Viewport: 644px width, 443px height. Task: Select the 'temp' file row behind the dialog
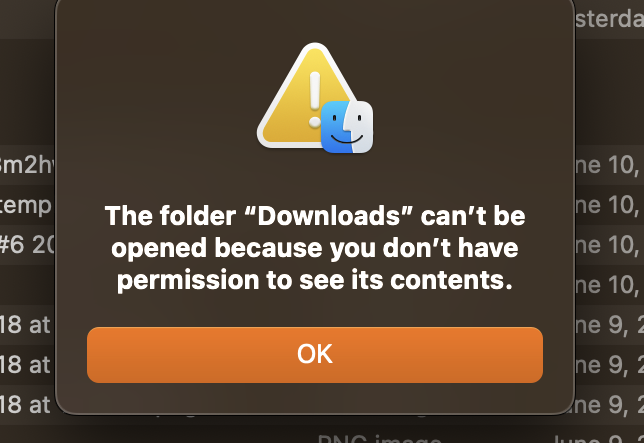pos(27,205)
